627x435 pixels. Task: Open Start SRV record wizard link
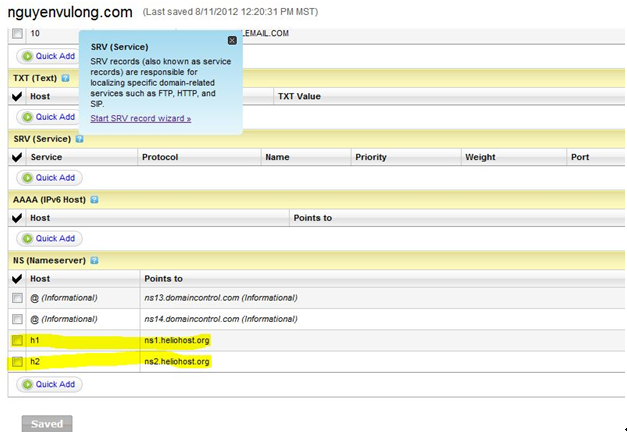pyautogui.click(x=140, y=118)
